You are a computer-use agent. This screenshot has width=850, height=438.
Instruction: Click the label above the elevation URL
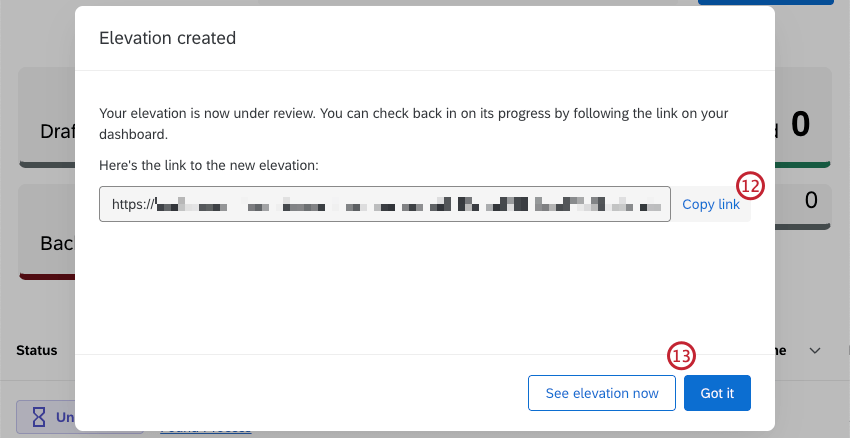coord(208,164)
